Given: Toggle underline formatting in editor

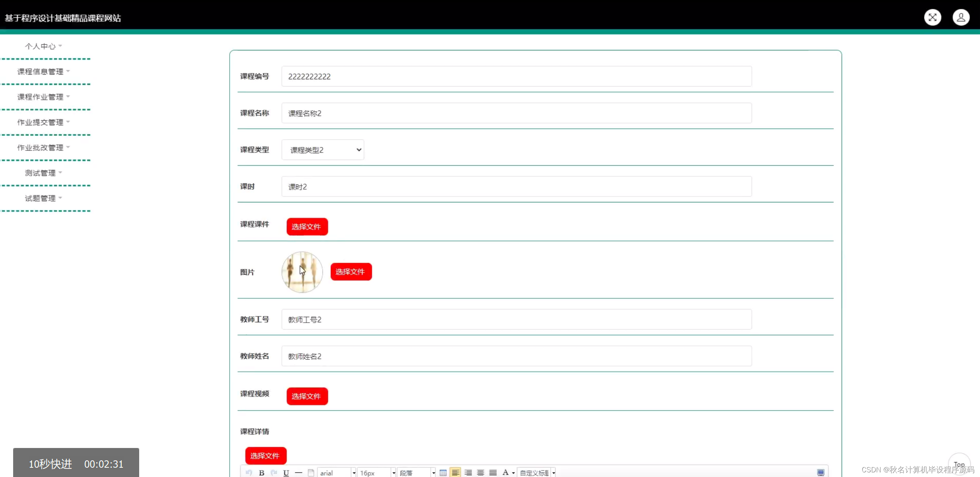Looking at the screenshot, I should tap(286, 472).
